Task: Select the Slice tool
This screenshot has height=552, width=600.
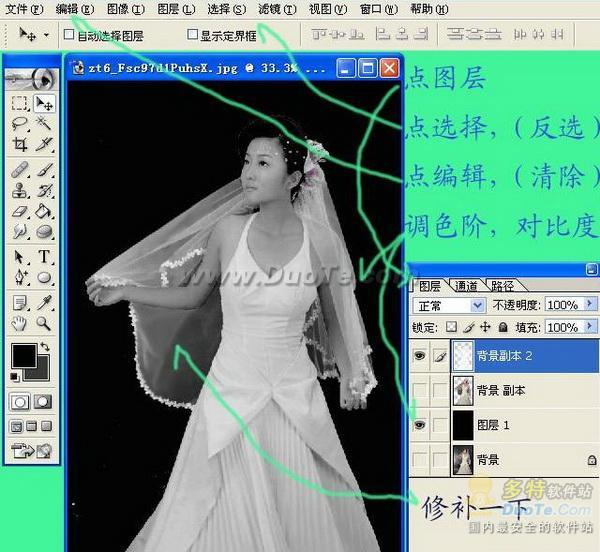Action: (44, 144)
